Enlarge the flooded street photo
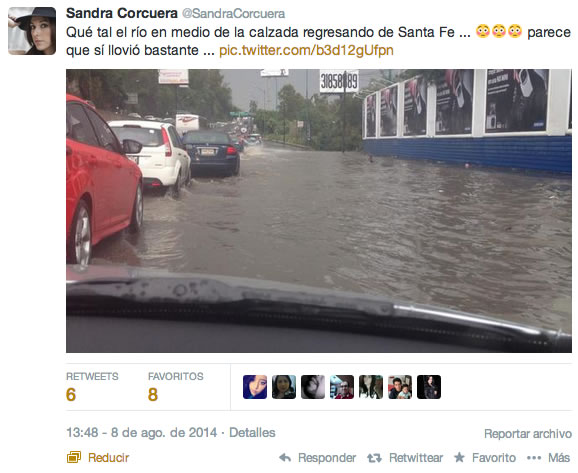 319,211
